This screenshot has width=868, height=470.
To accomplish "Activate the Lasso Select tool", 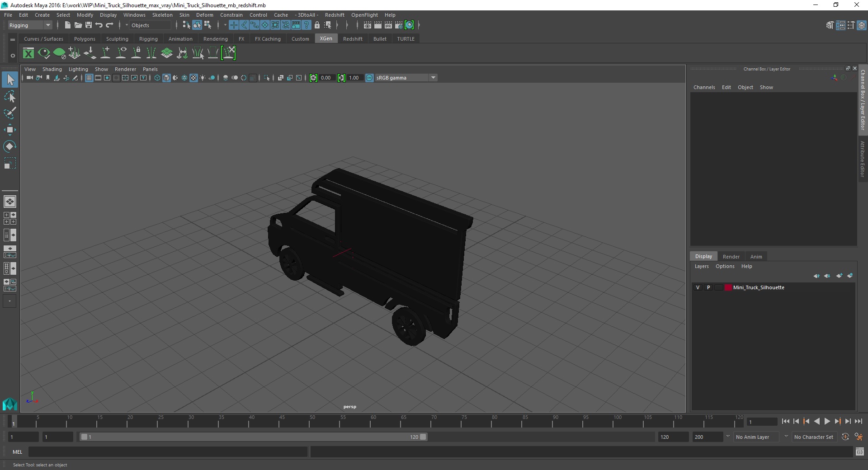I will coord(10,97).
